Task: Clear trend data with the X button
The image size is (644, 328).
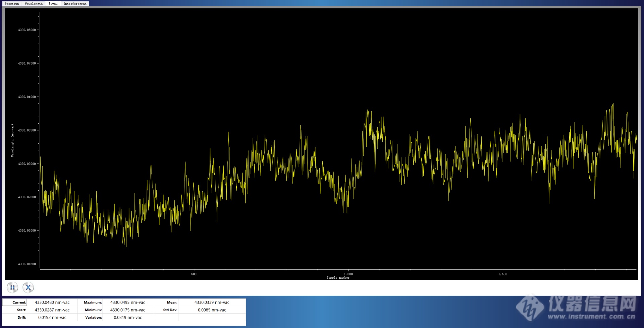Action: (28, 287)
